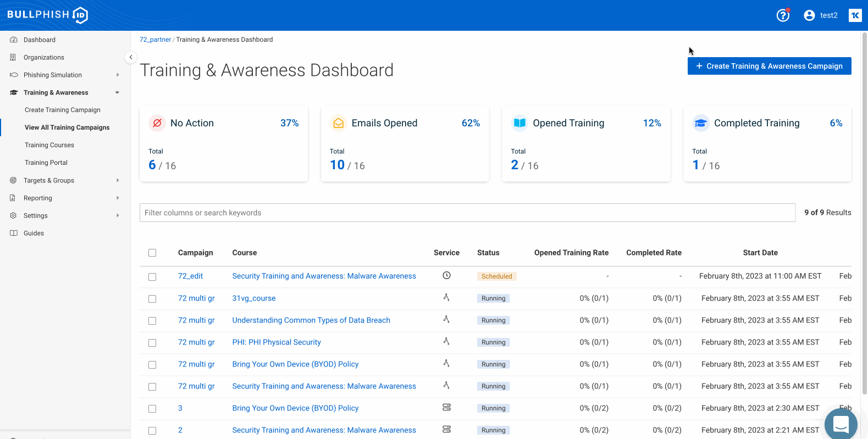The image size is (868, 439).
Task: Click the BullPhish ID logo
Action: click(x=47, y=15)
